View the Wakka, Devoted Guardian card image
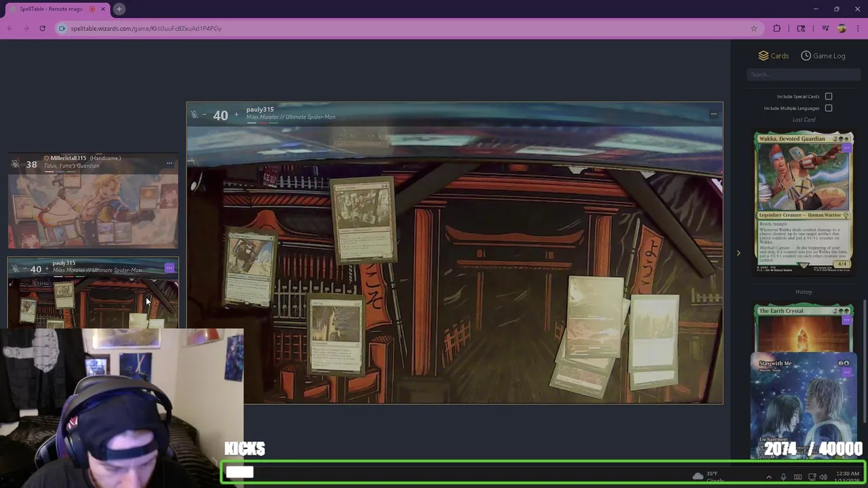868x488 pixels. click(804, 203)
